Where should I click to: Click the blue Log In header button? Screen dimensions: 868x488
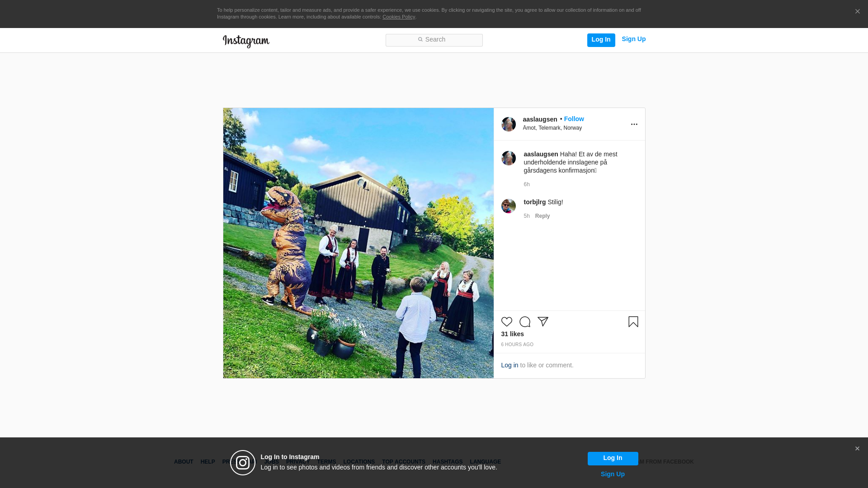601,40
